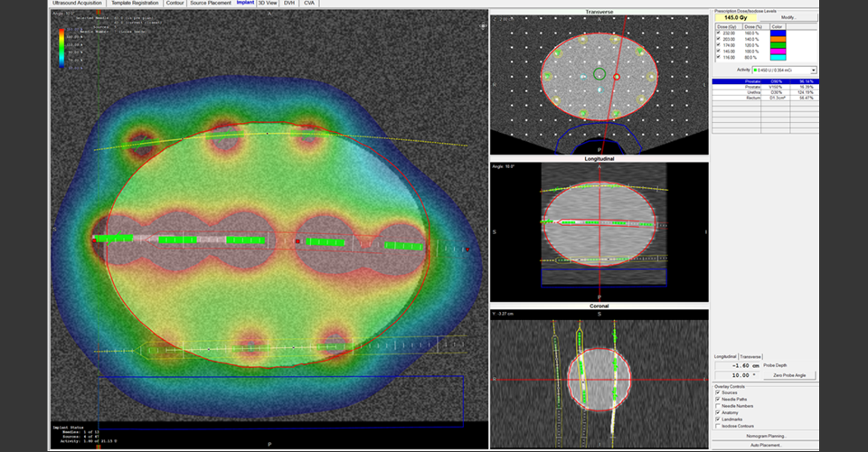868x452 pixels.
Task: Select the Prostate D90% row
Action: 765,81
